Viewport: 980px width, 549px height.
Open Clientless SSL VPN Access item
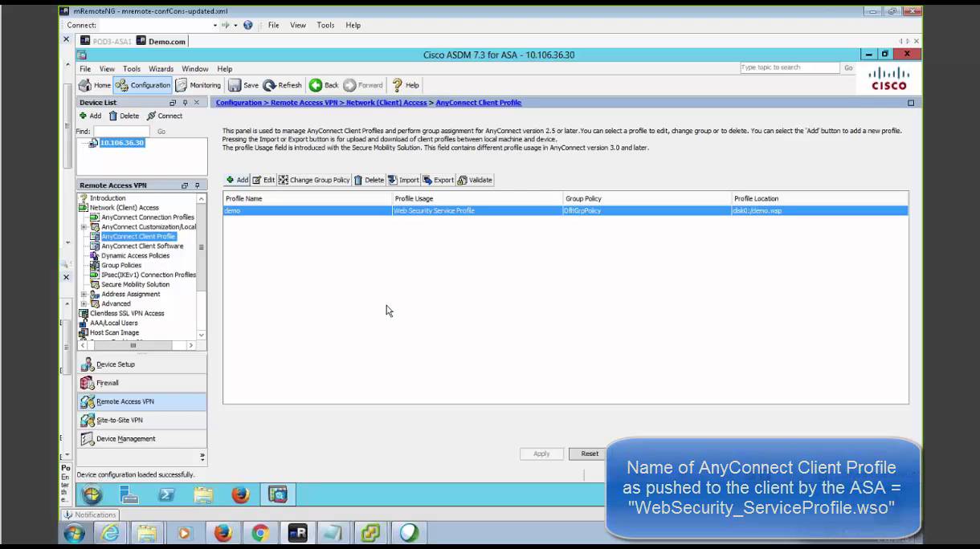click(127, 314)
